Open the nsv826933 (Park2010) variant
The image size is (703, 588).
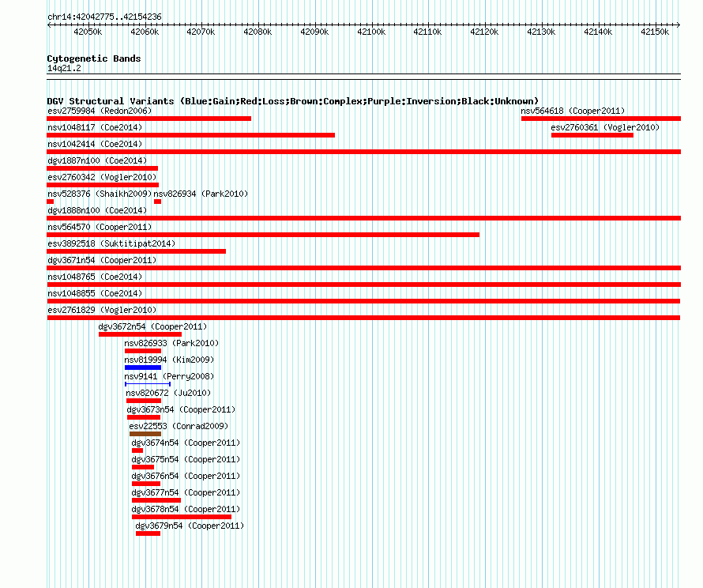(171, 343)
